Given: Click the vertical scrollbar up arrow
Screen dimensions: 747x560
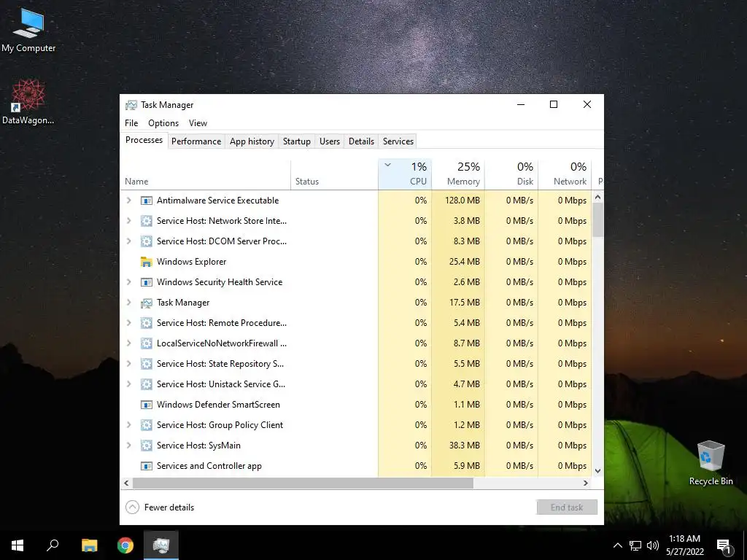Looking at the screenshot, I should point(598,197).
